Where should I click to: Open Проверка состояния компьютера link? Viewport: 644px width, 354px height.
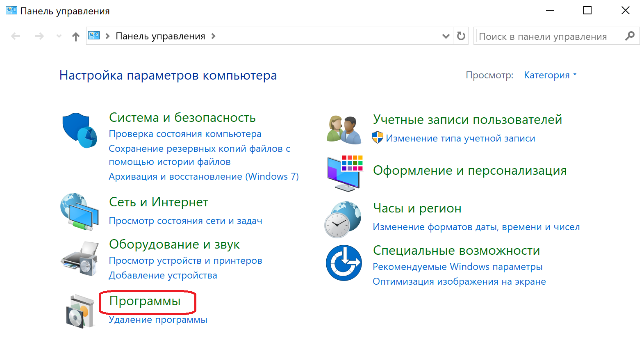click(x=185, y=134)
